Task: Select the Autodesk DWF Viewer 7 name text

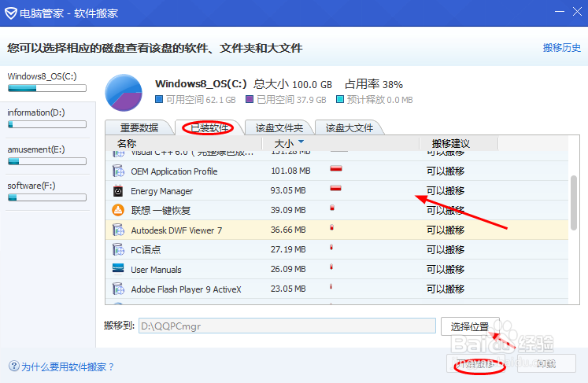Action: click(x=176, y=230)
